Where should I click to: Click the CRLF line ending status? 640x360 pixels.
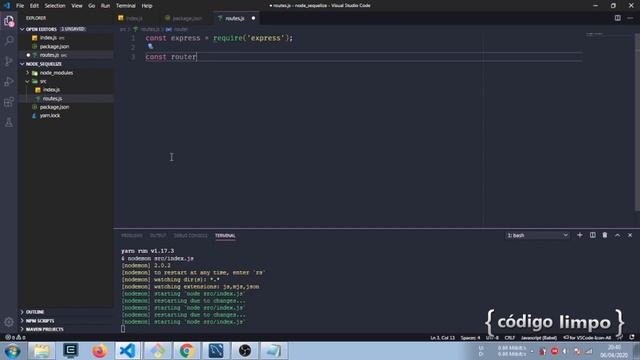pos(509,338)
